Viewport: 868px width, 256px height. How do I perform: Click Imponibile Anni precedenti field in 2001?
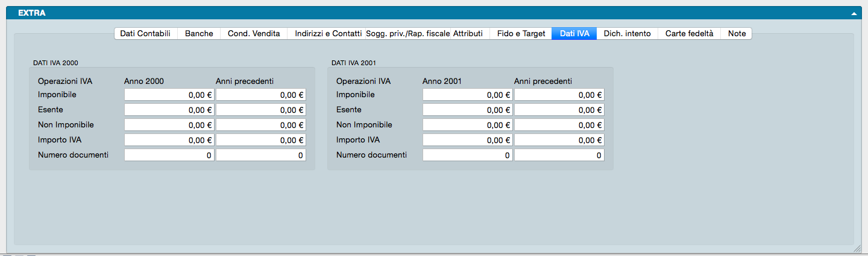559,95
